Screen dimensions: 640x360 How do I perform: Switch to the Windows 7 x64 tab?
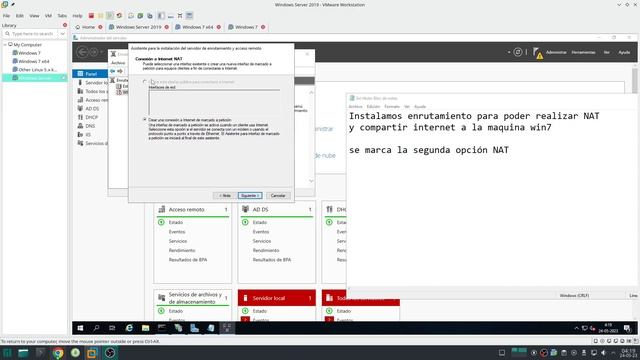click(x=198, y=27)
